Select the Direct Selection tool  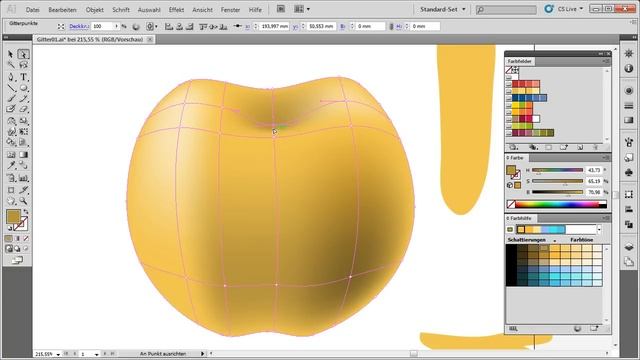[24, 54]
